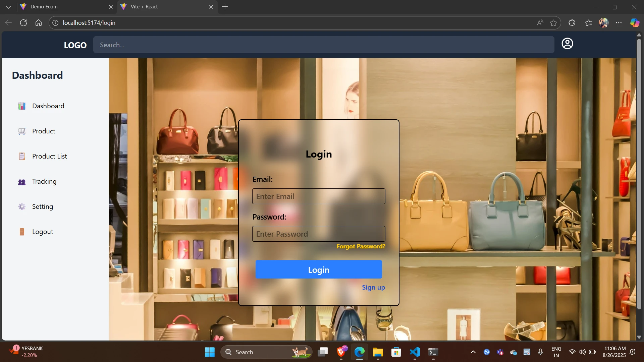This screenshot has height=362, width=644.
Task: Open the Dashboard sidebar item
Action: click(48, 106)
